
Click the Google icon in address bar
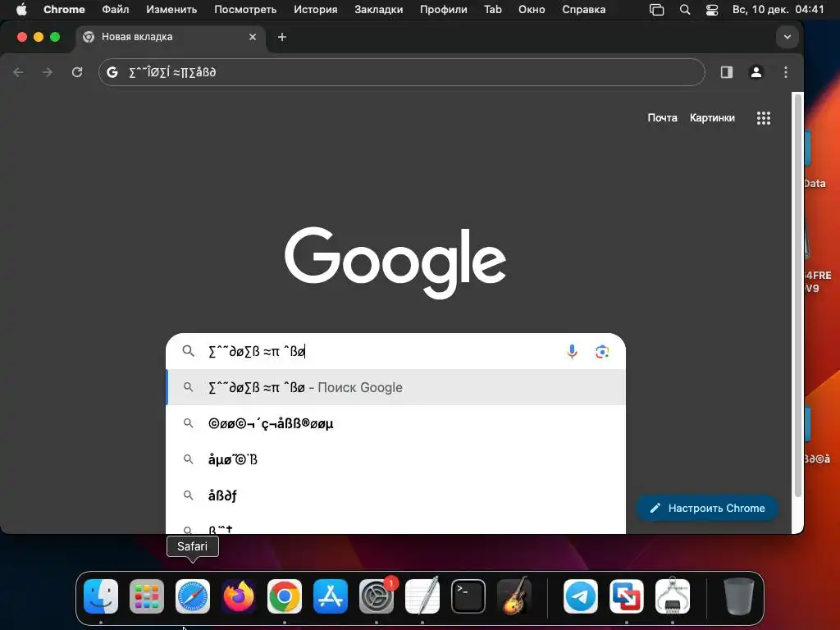[112, 72]
